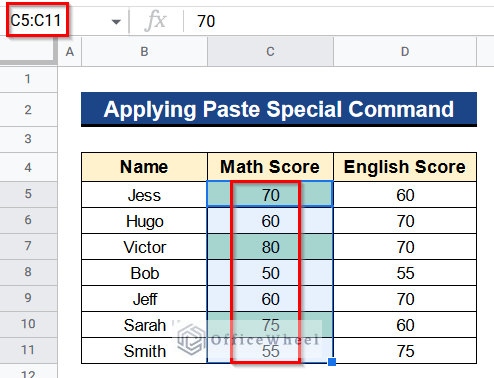The width and height of the screenshot is (494, 378).
Task: Select row 10 header
Action: (28, 324)
